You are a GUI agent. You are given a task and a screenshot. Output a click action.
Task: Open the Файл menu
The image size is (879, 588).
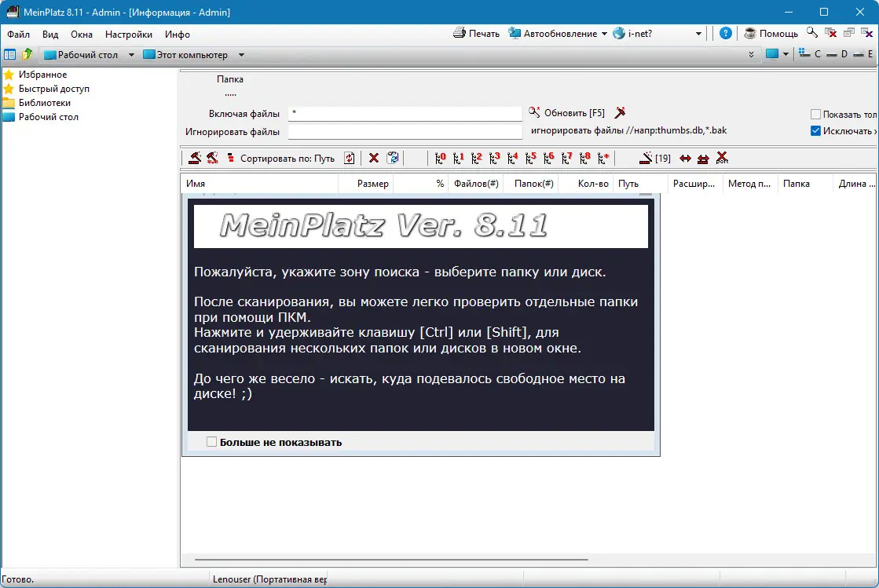tap(19, 35)
